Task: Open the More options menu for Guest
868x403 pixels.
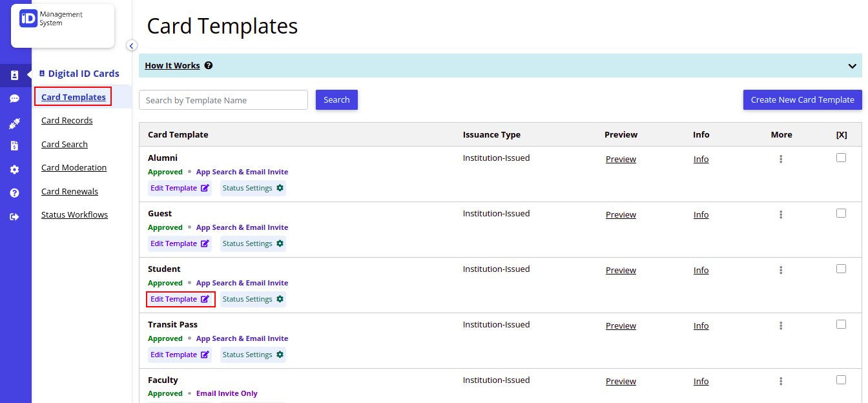Action: [x=781, y=214]
